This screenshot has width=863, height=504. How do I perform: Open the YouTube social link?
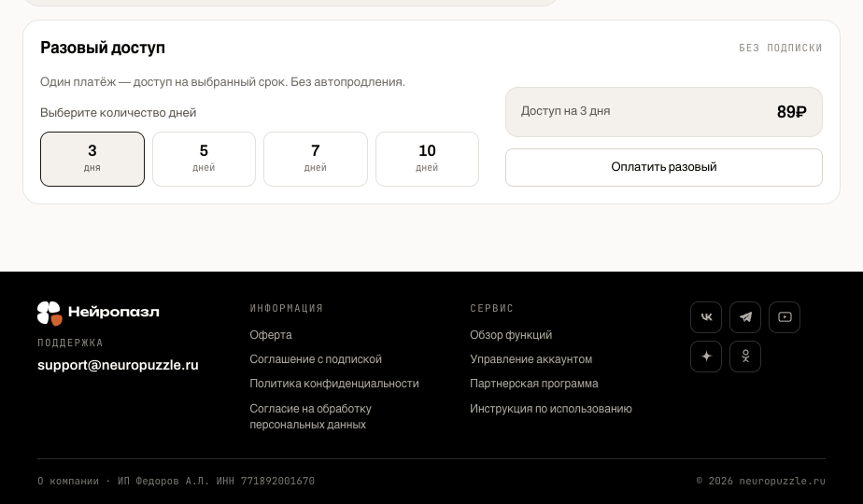click(x=785, y=317)
